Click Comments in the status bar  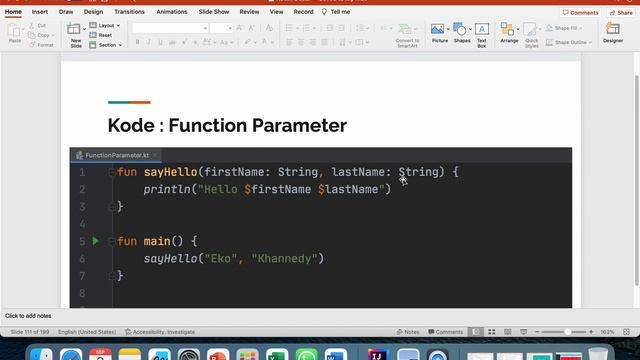(x=446, y=332)
